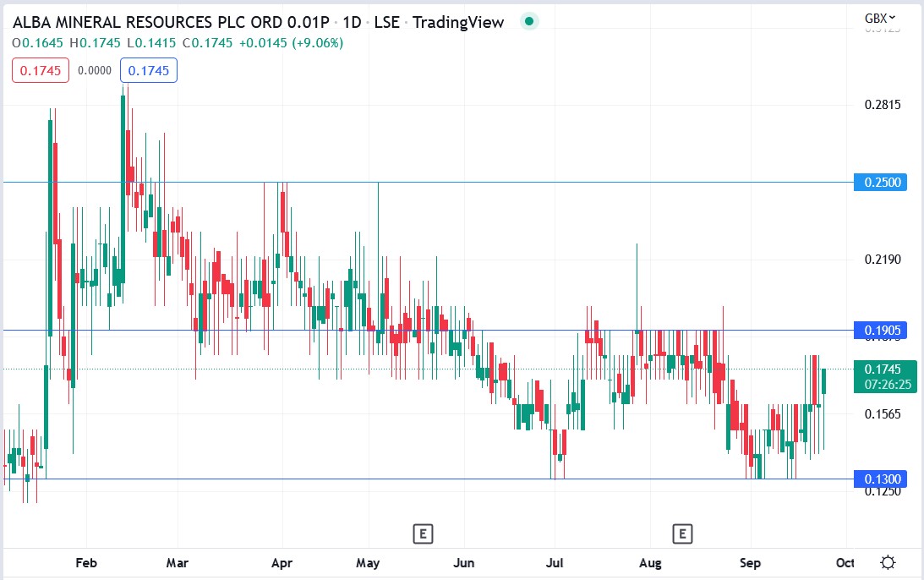Click the earnings 'E' marker below August
This screenshot has height=580, width=924.
pos(682,533)
